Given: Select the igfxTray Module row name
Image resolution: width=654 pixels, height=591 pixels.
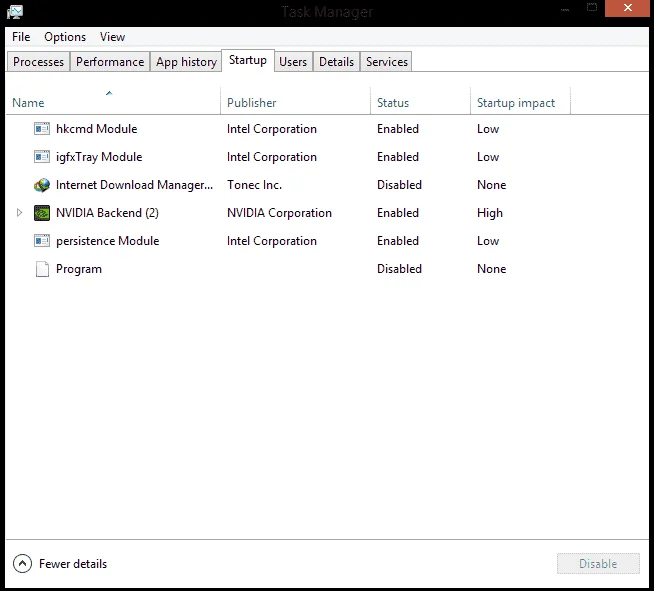Looking at the screenshot, I should click(99, 157).
